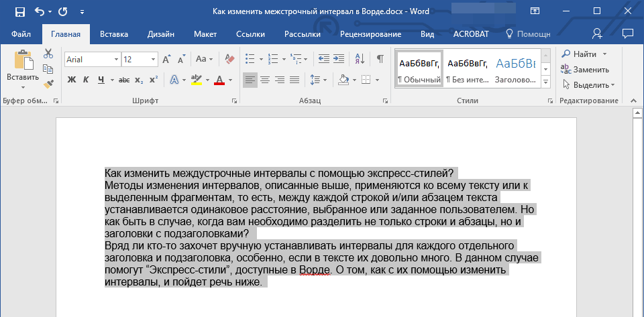Apply subscript formatting
Viewport: 644px width, 317px height.
(x=139, y=80)
